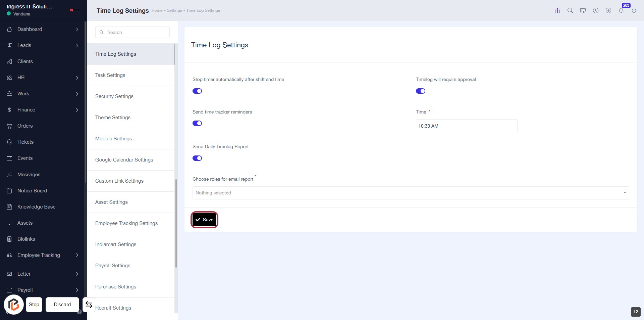Click the clock timer icon in header

point(596,10)
